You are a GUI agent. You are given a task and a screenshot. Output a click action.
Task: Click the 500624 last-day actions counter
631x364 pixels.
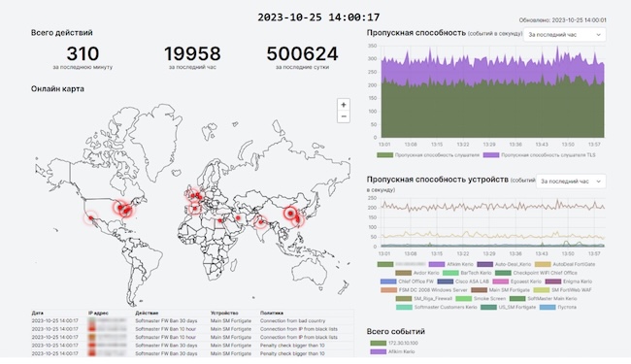click(x=302, y=53)
